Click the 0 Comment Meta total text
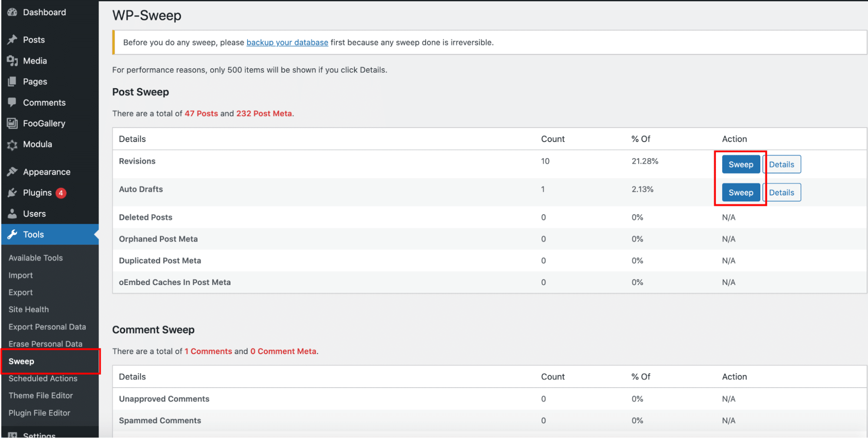 pyautogui.click(x=283, y=351)
